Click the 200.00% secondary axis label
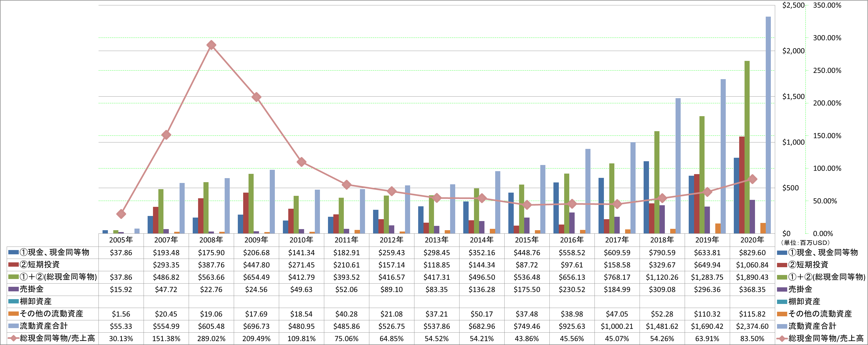 pos(827,103)
